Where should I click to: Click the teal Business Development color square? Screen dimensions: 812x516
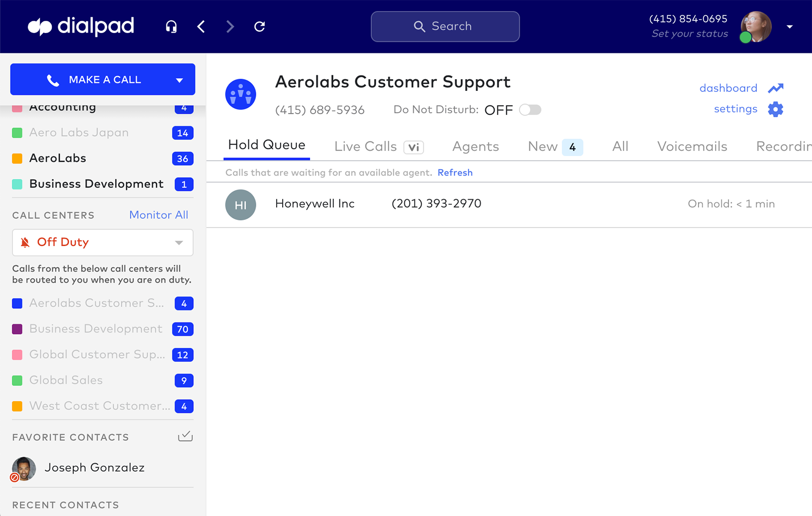[17, 184]
